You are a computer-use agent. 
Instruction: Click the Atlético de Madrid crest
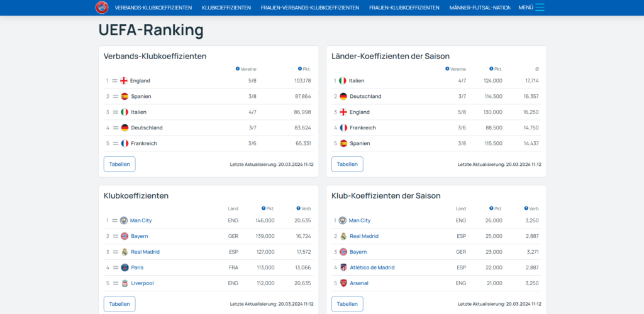[343, 268]
